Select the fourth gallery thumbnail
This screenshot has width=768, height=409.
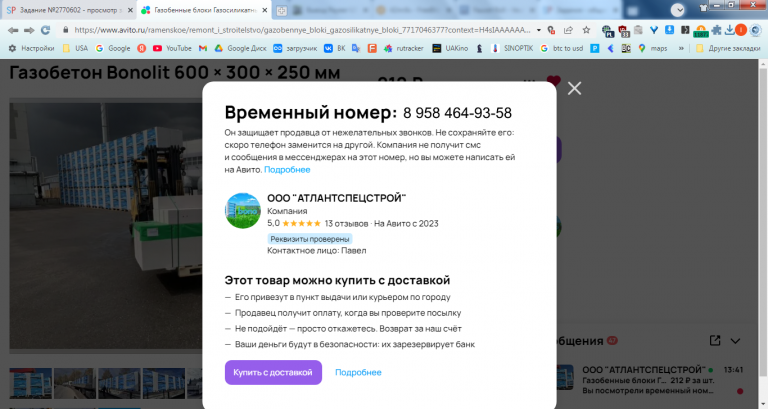pos(164,383)
